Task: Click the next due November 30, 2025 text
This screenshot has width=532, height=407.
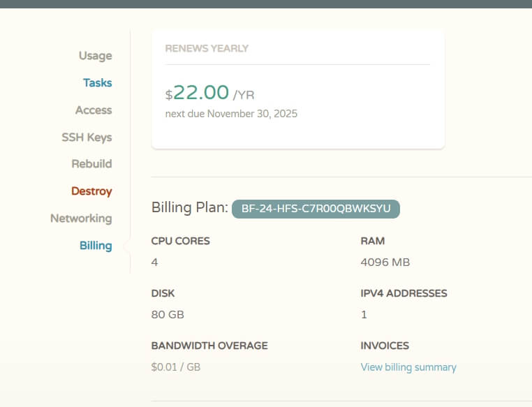Action: (231, 113)
